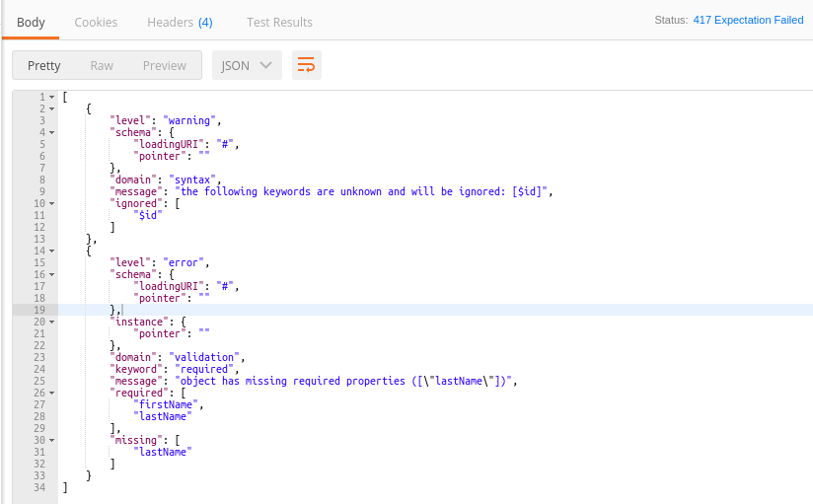
Task: Click the 417 Expectation Failed status
Action: pos(748,21)
